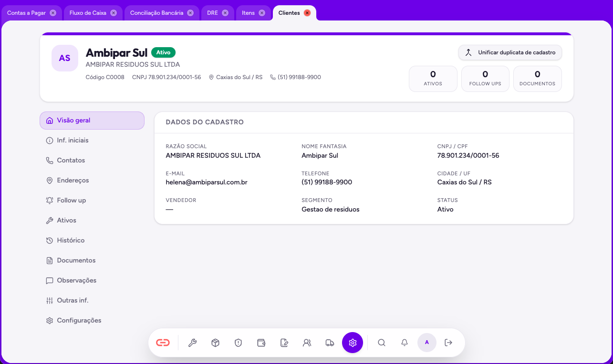Click the document edit icon in the dock

tap(284, 343)
